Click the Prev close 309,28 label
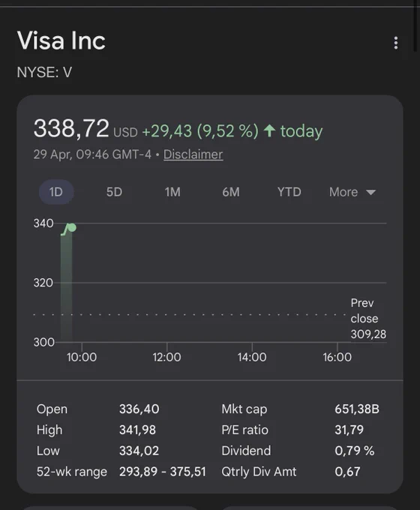 click(x=368, y=319)
